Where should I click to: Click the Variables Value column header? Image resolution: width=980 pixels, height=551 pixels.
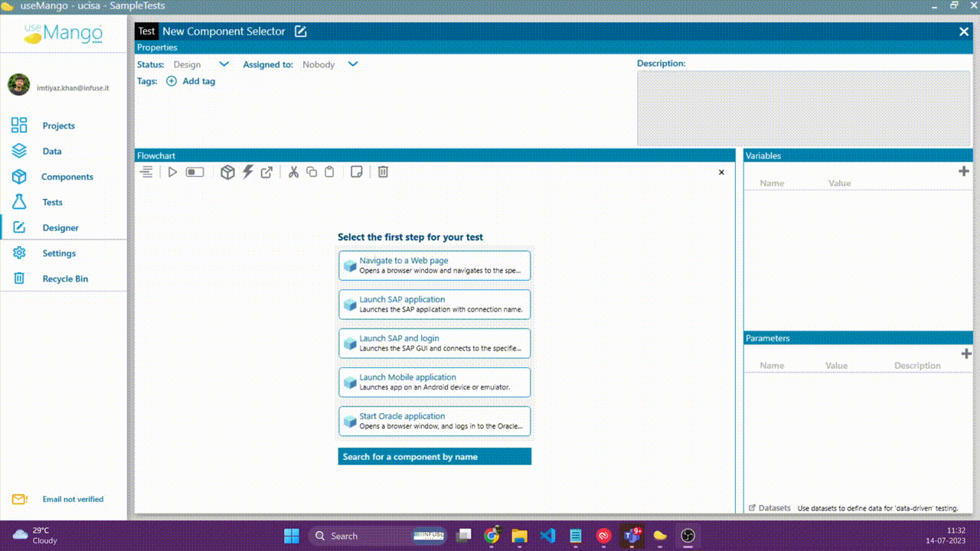840,184
